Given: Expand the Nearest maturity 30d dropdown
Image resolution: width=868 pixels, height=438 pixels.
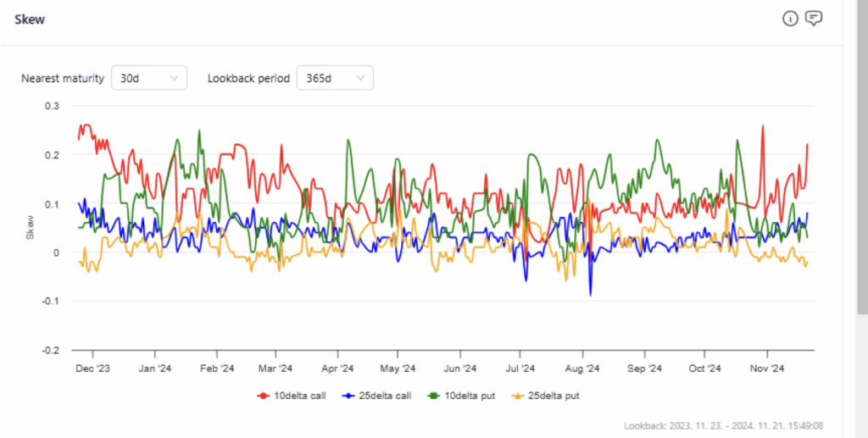Looking at the screenshot, I should (149, 78).
